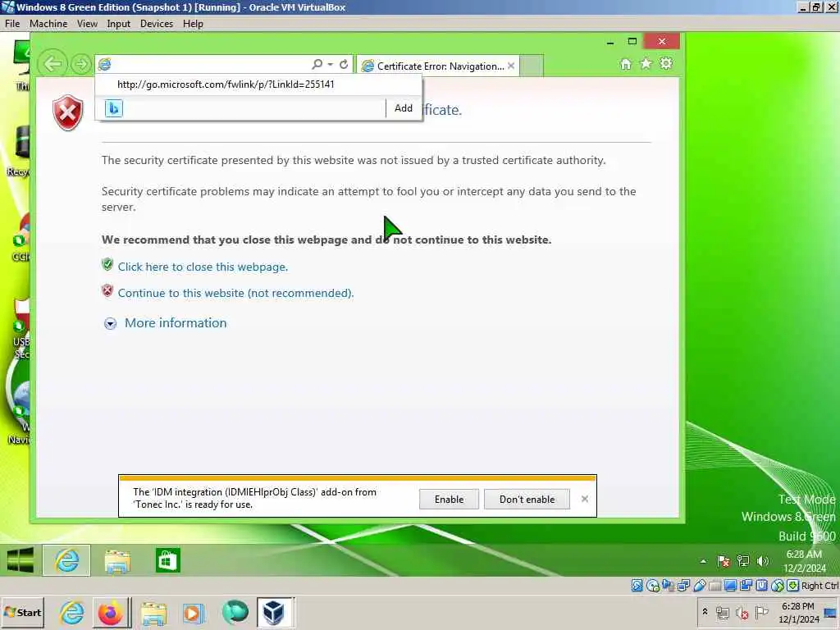Continue to this website (not recommended) link
This screenshot has height=630, width=840.
point(235,293)
